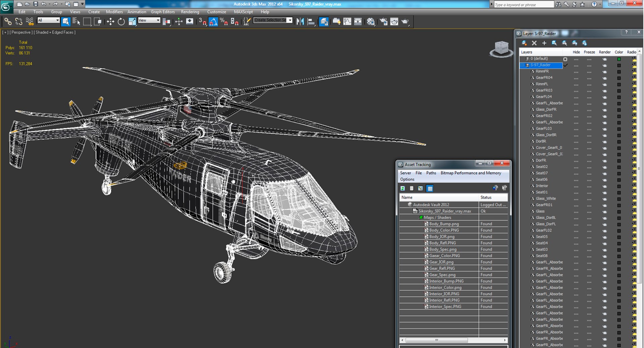Open the Select by Name dialog icon
The height and width of the screenshot is (348, 644).
pyautogui.click(x=76, y=21)
